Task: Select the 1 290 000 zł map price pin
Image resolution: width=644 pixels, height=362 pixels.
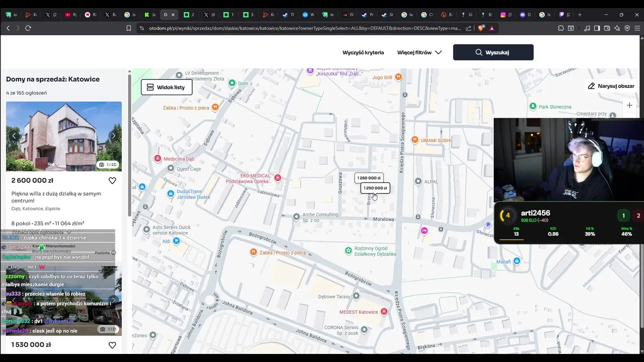Action: tap(375, 188)
